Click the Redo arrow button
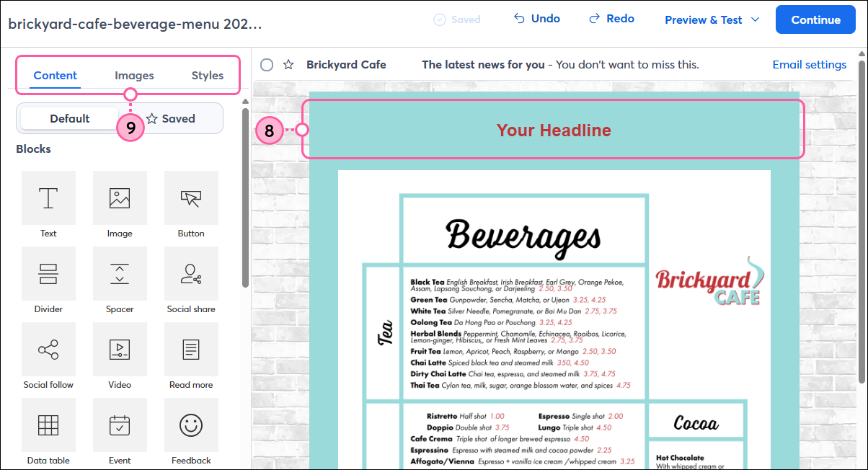This screenshot has width=868, height=470. click(611, 19)
